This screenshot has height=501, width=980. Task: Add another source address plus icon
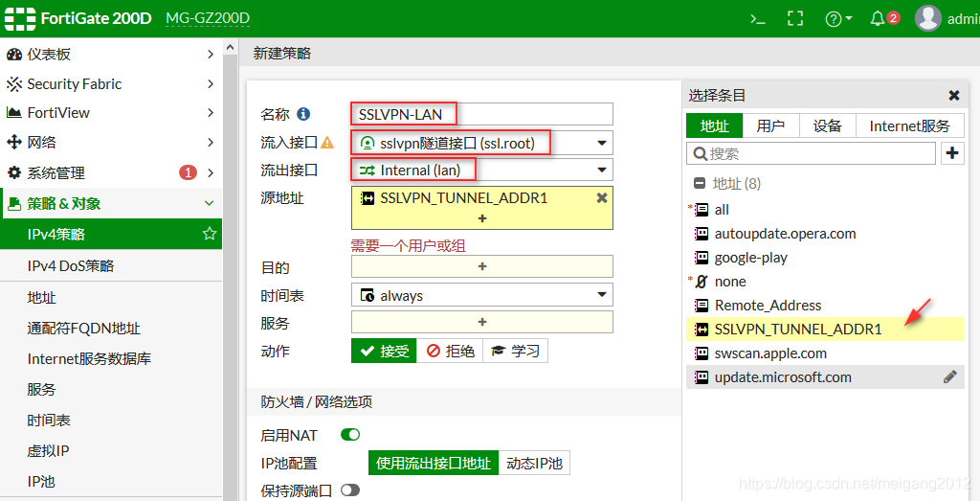[x=482, y=218]
